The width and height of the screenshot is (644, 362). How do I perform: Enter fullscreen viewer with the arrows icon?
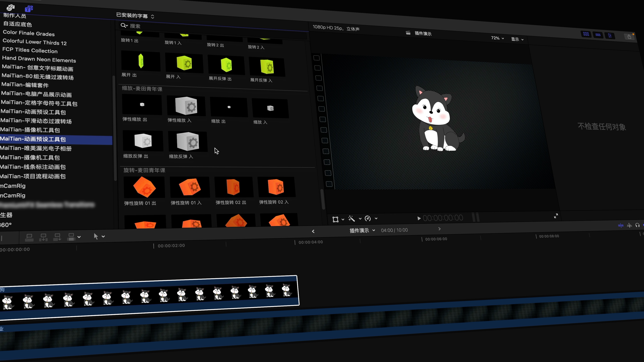tap(556, 216)
